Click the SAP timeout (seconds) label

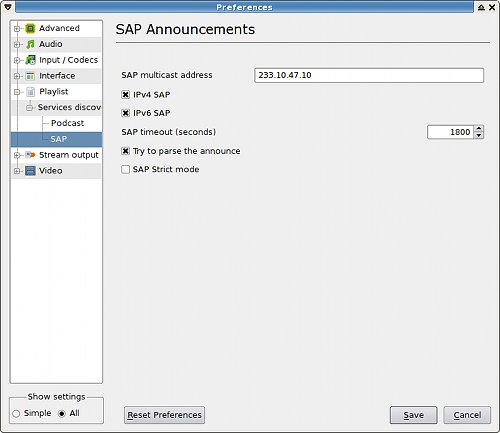(x=168, y=132)
